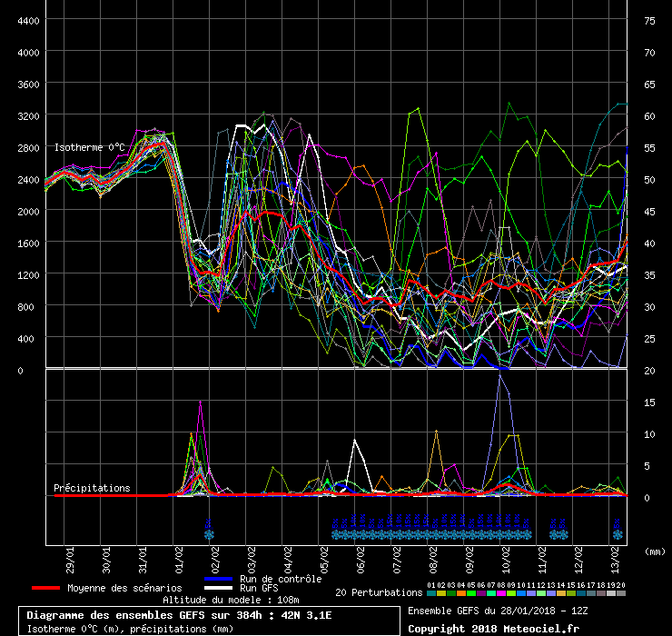Click the 60 value on right axis

(x=649, y=116)
